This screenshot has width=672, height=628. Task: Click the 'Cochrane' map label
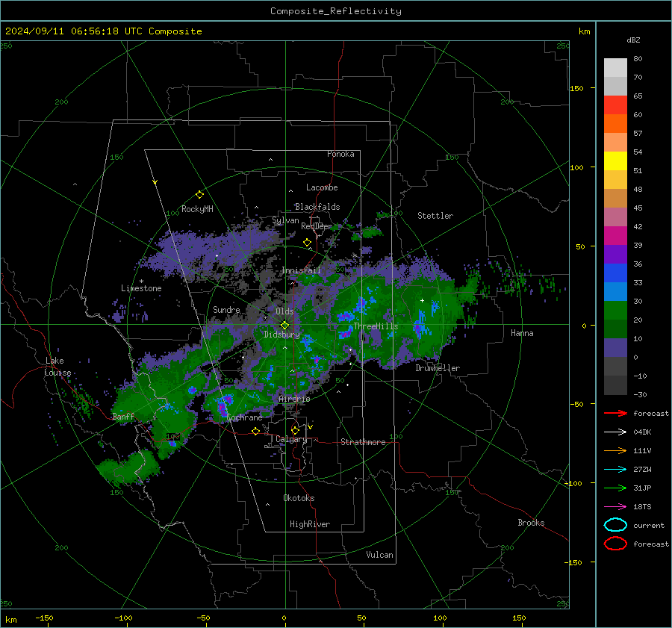244,417
